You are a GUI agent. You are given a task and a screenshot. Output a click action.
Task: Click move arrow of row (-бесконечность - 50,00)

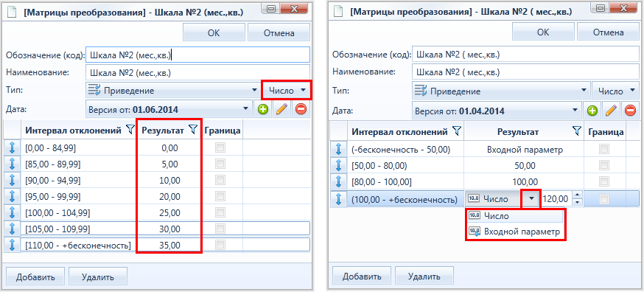pyautogui.click(x=338, y=150)
